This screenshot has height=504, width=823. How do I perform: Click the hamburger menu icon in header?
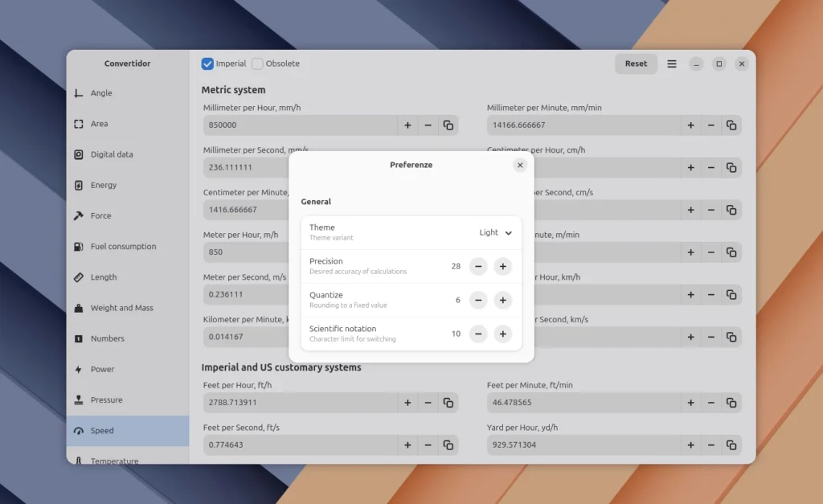(x=672, y=64)
